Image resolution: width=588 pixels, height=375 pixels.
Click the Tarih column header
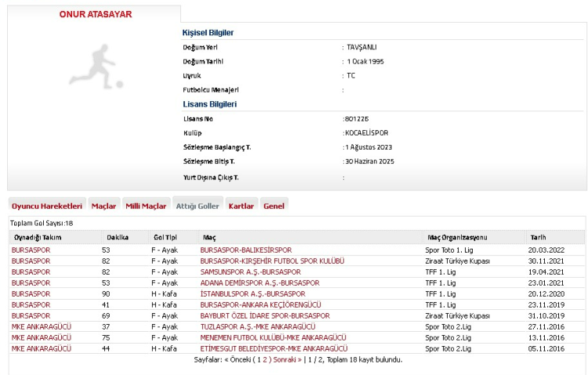pyautogui.click(x=538, y=237)
